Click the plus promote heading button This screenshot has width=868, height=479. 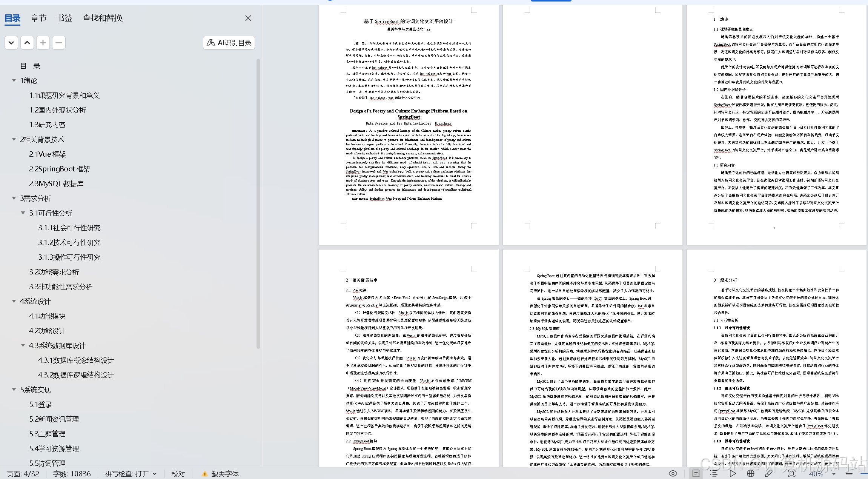(x=43, y=43)
